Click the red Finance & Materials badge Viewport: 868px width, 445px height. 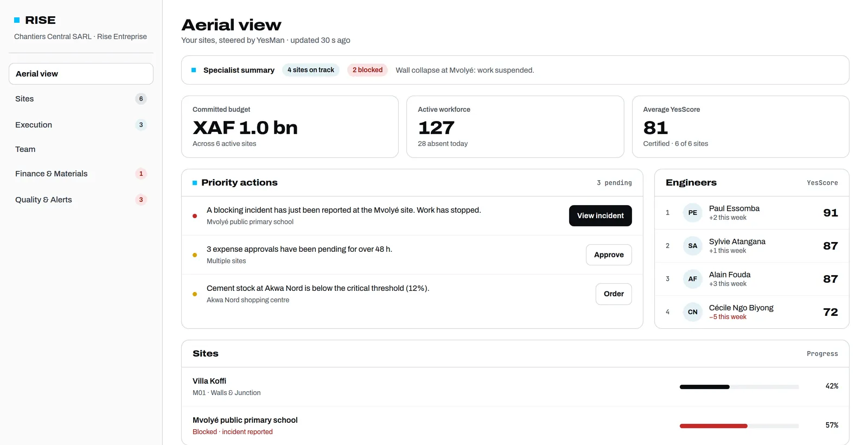[141, 174]
